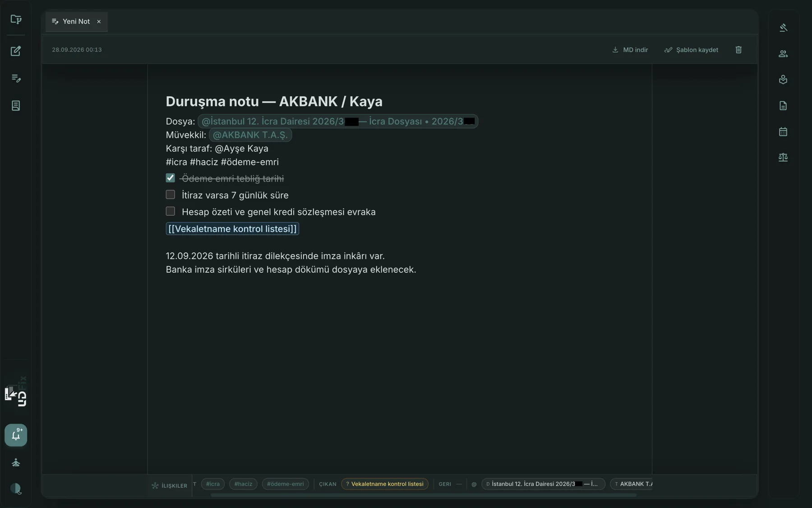
Task: Open the folder tree icon in left sidebar
Action: click(x=16, y=19)
